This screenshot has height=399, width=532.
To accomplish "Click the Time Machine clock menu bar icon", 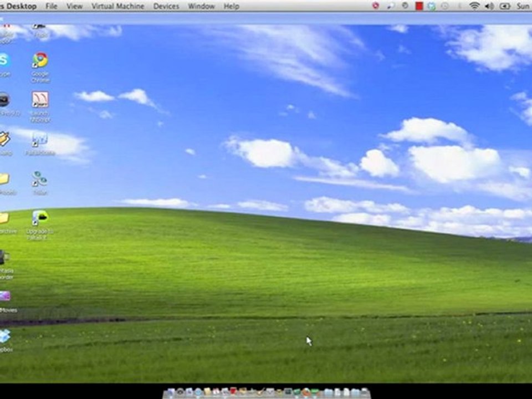I will point(445,6).
